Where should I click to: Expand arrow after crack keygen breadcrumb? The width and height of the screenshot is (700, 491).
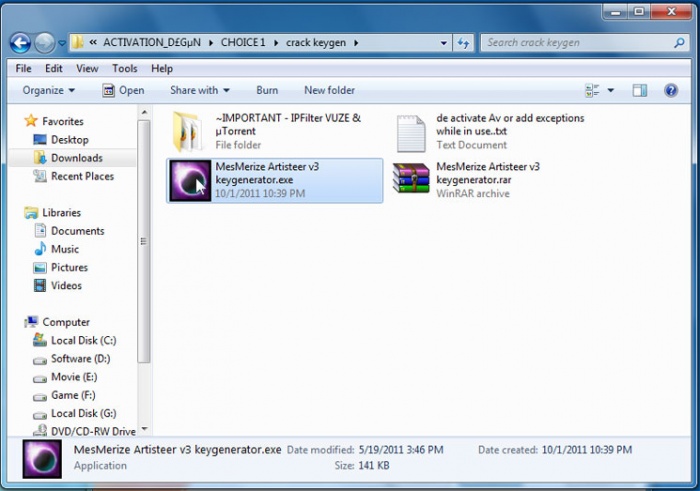356,43
